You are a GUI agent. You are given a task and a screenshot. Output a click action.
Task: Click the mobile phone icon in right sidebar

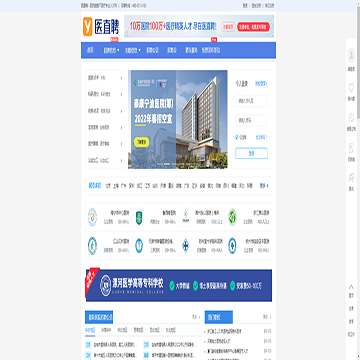point(351,148)
